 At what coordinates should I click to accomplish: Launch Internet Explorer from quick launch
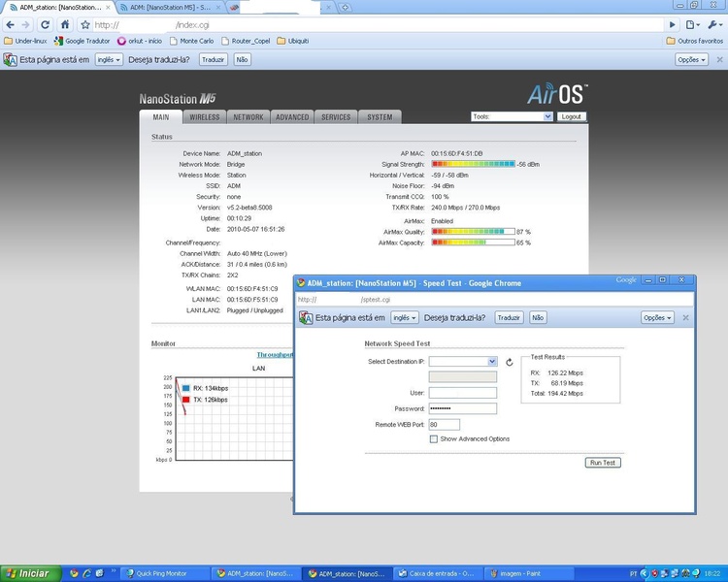86,573
